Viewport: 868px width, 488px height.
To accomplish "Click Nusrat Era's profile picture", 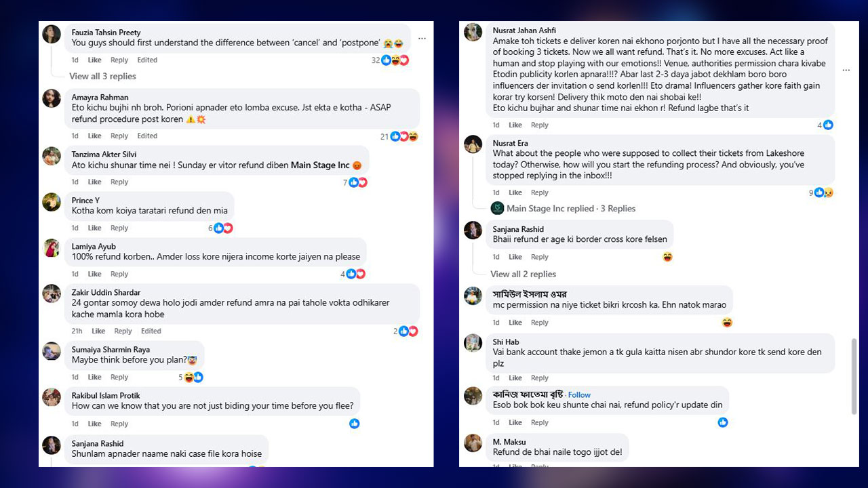I will click(473, 144).
